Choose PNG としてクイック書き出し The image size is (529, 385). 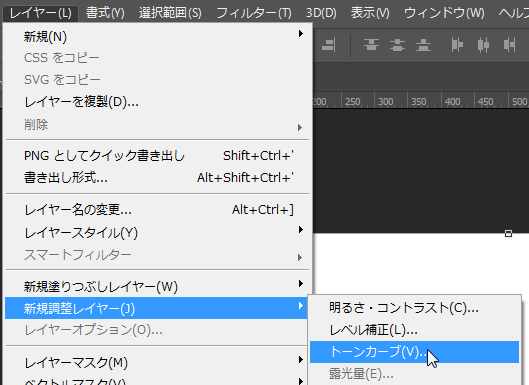[x=157, y=156]
